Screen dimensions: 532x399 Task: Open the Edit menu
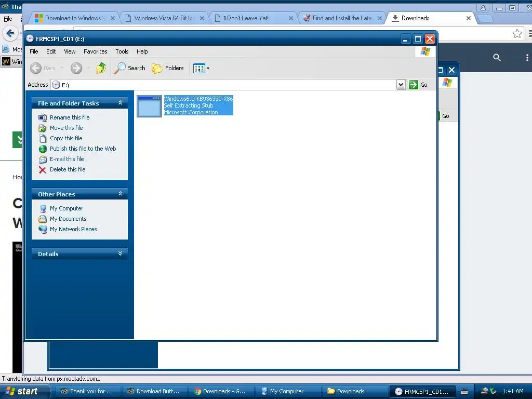(51, 51)
